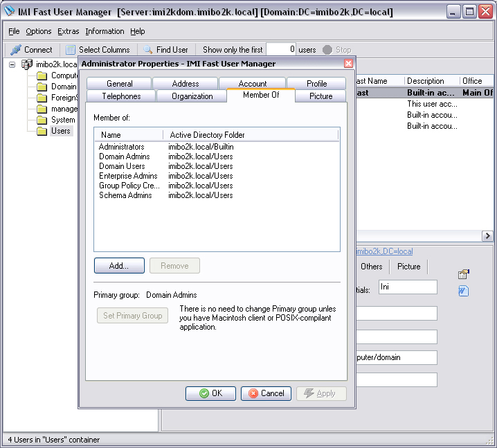The height and width of the screenshot is (448, 497).
Task: Sort by Active Directory Folder column header
Action: point(251,135)
